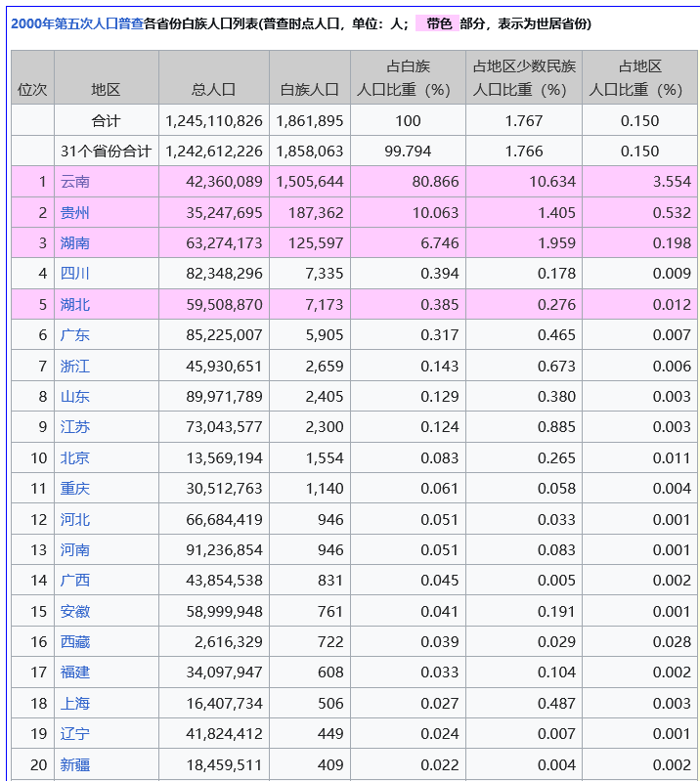Click the 地区 column header

tap(107, 77)
